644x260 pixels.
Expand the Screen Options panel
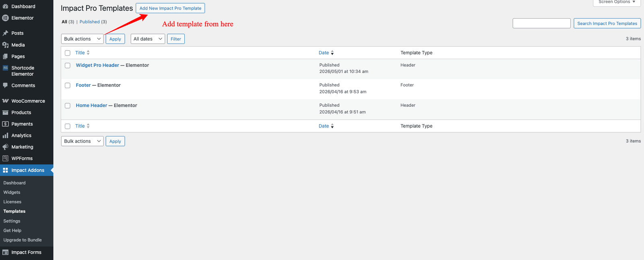point(617,2)
